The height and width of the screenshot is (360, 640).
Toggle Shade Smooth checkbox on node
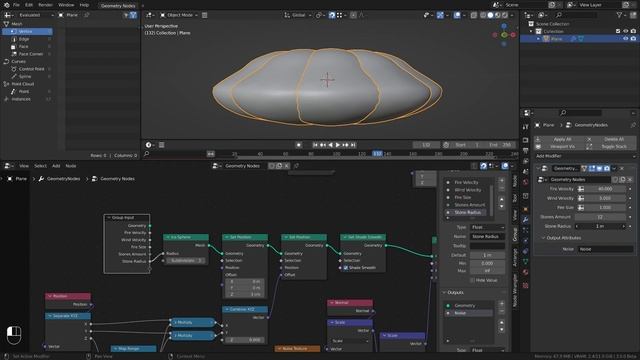click(346, 268)
